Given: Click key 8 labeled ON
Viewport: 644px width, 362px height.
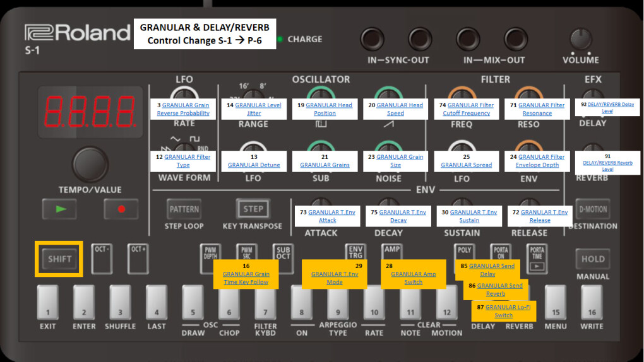Looking at the screenshot, I should (301, 303).
